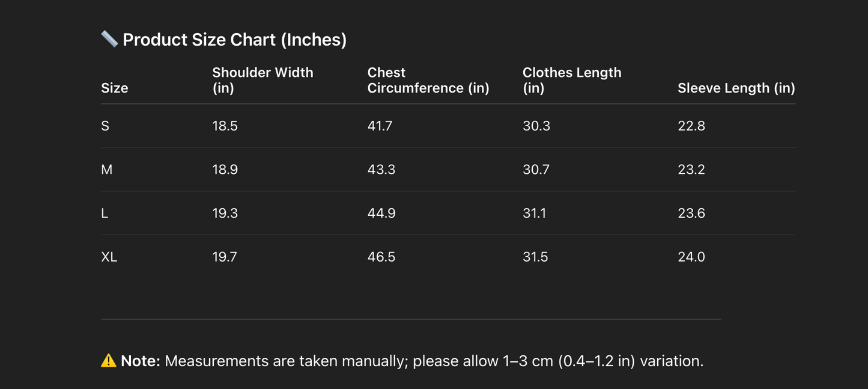
Task: Click the Chest Circumference (in) column header
Action: (428, 80)
